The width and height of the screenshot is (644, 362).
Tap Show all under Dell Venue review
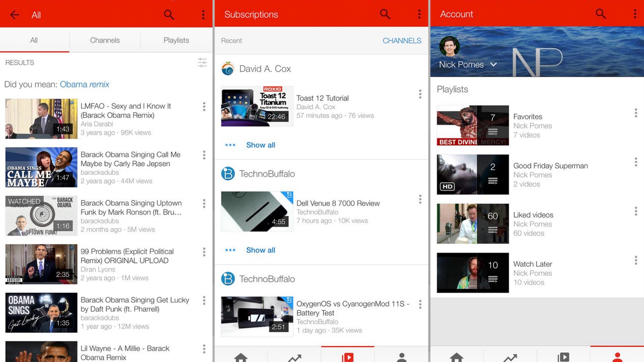click(x=261, y=250)
